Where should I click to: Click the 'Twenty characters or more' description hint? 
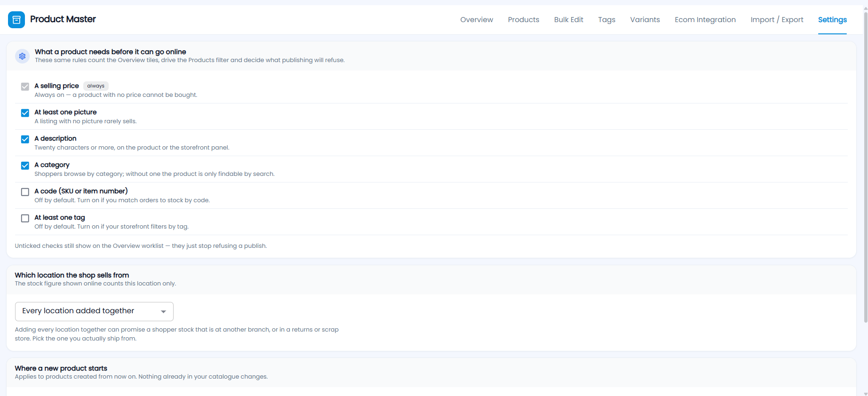click(x=132, y=148)
